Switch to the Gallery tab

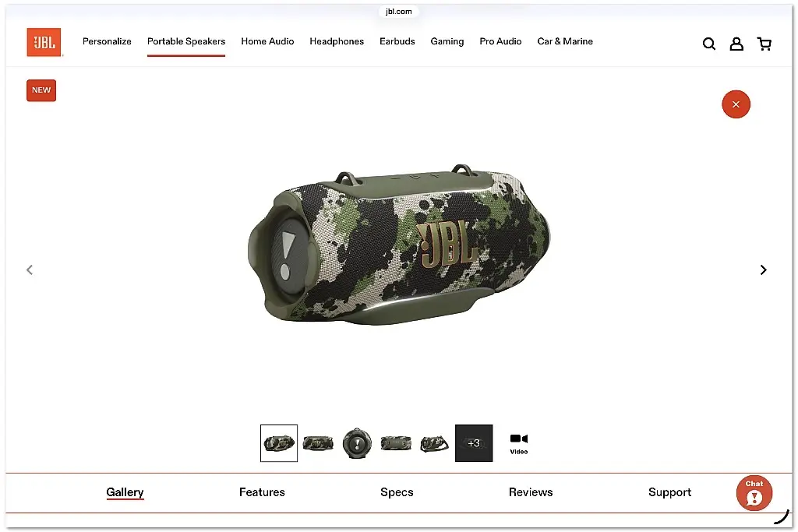click(x=125, y=492)
